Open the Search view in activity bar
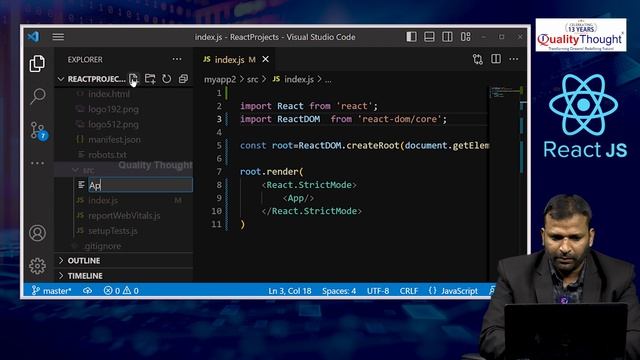The width and height of the screenshot is (640, 360). 38,96
